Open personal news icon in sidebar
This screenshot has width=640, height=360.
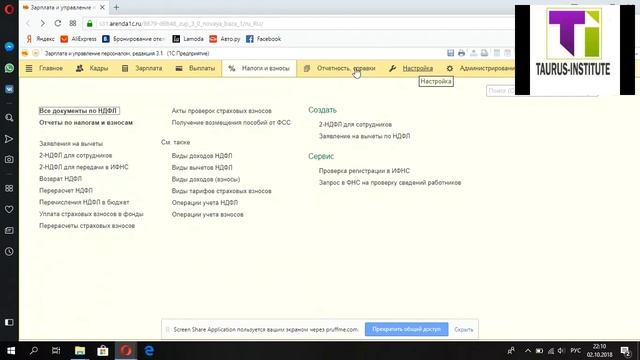click(x=9, y=231)
